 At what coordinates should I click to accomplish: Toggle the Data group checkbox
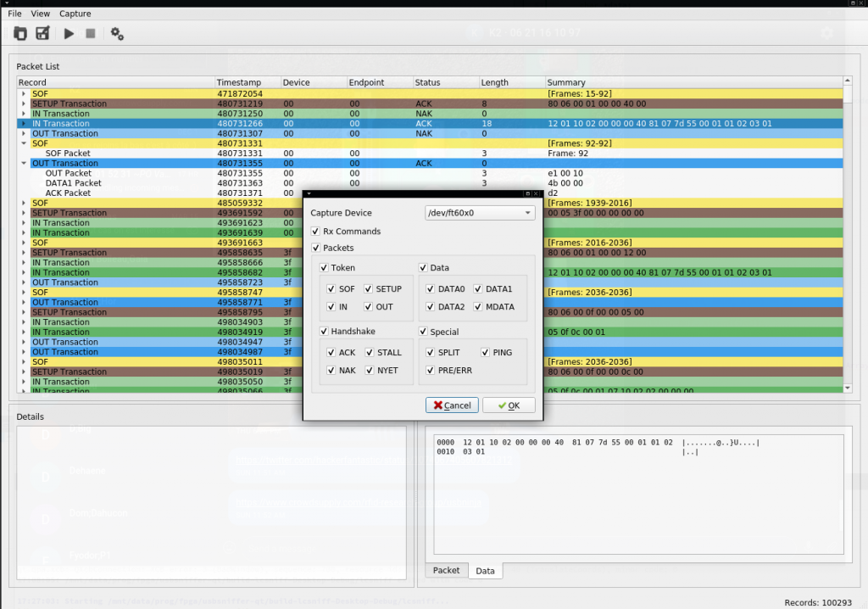[423, 268]
